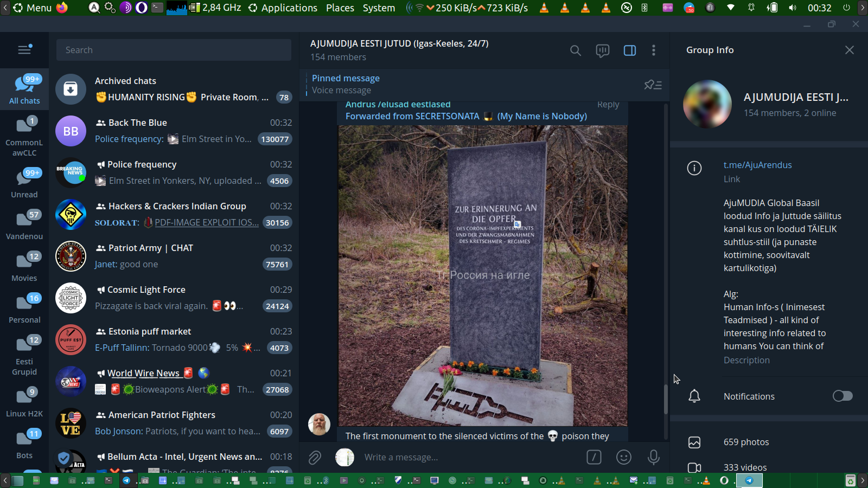Switch to the Vandenou folder tab
Image resolution: width=868 pixels, height=488 pixels.
[24, 224]
